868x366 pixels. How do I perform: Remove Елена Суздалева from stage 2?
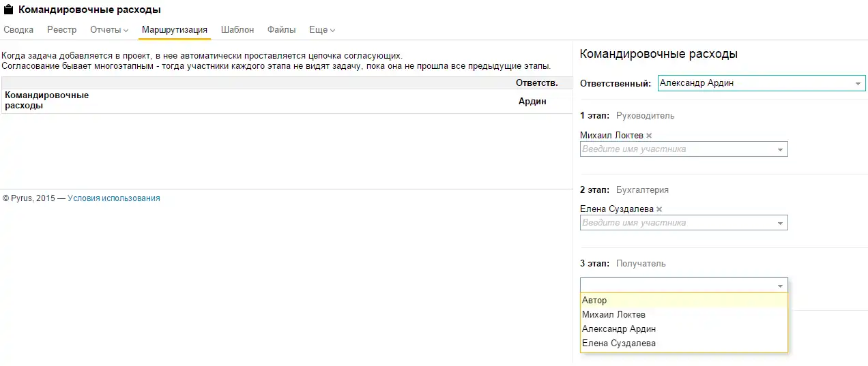[x=659, y=209]
